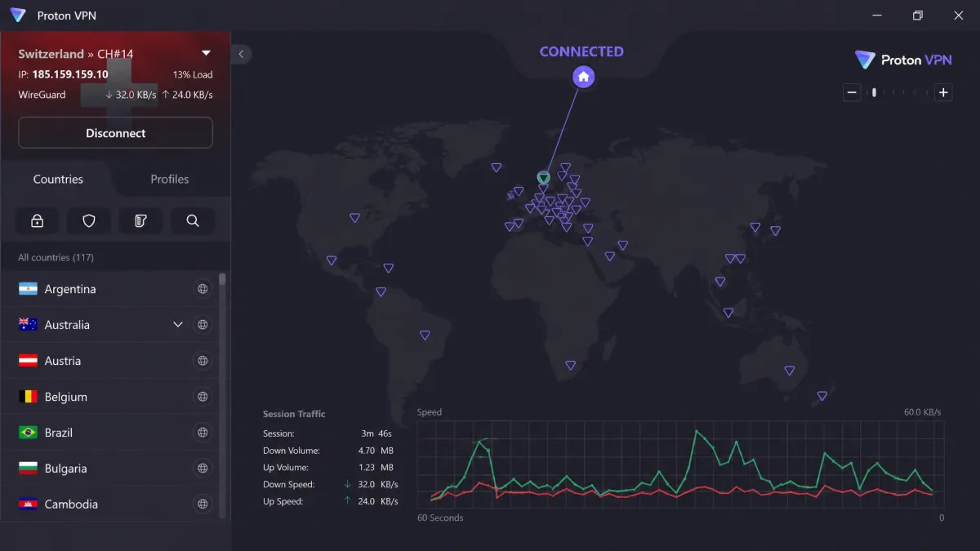Select Argentina in the country list
This screenshot has width=980, height=551.
click(x=110, y=289)
